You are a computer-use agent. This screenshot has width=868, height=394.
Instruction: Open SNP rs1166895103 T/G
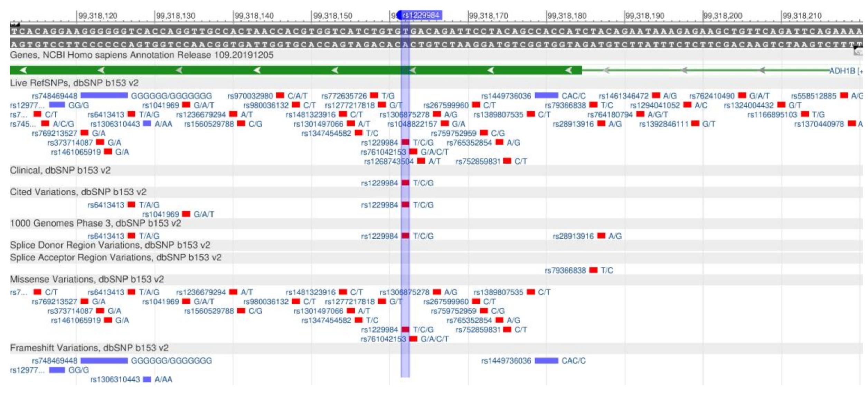[x=786, y=114]
